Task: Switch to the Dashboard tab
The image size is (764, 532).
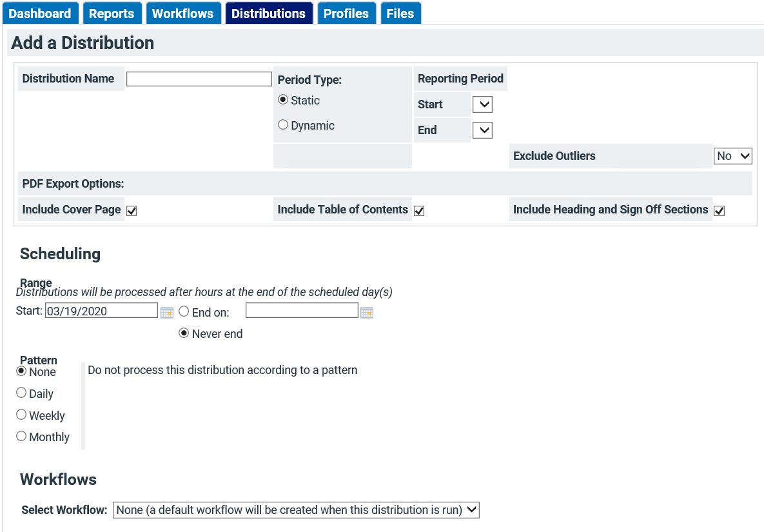Action: click(40, 13)
